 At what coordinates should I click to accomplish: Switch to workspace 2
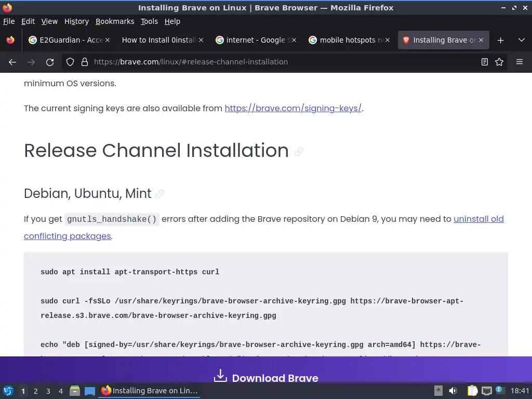pyautogui.click(x=36, y=391)
